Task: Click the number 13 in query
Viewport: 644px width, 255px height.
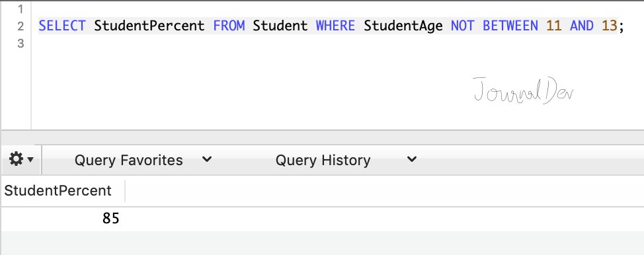Action: (x=610, y=26)
